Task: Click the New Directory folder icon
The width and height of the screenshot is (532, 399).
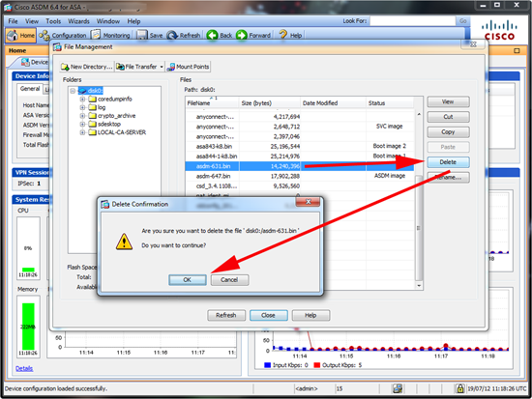Action: [x=65, y=67]
